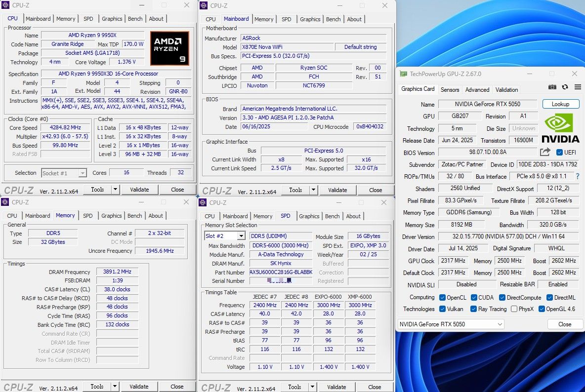Viewport: 585px width, 392px height.
Task: Open the Graphics tab in the Mainboard tab window
Action: tap(310, 19)
